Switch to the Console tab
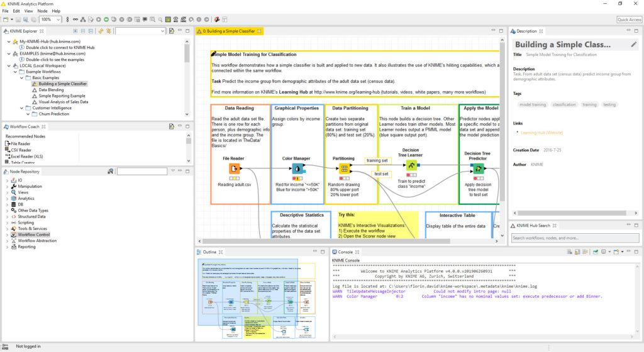Viewport: 644px width, 352px height. pyautogui.click(x=345, y=252)
